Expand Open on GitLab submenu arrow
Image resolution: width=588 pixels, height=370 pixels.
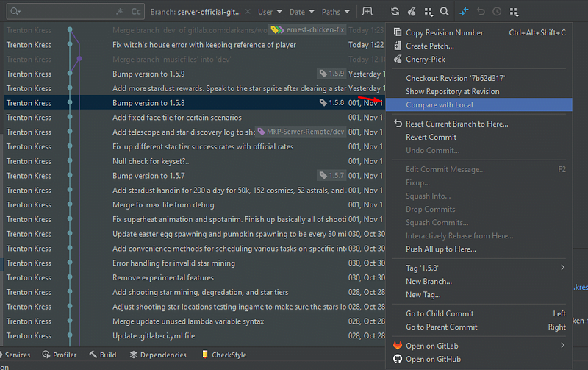pyautogui.click(x=562, y=345)
